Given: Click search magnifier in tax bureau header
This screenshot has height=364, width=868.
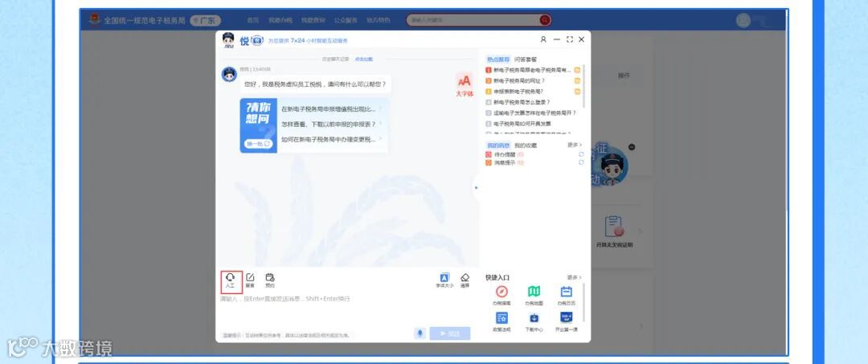Looking at the screenshot, I should coord(545,20).
